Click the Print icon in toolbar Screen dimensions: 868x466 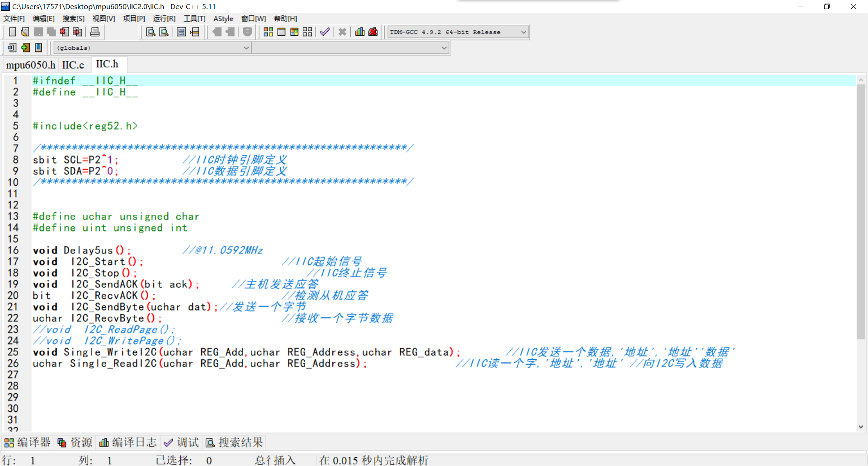[x=95, y=32]
